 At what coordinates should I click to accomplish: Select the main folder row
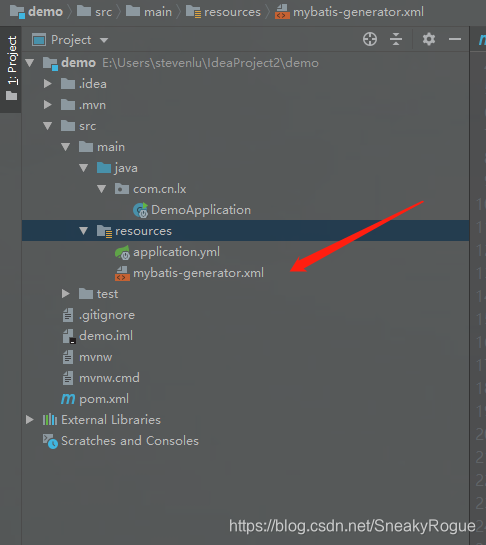pyautogui.click(x=245, y=147)
